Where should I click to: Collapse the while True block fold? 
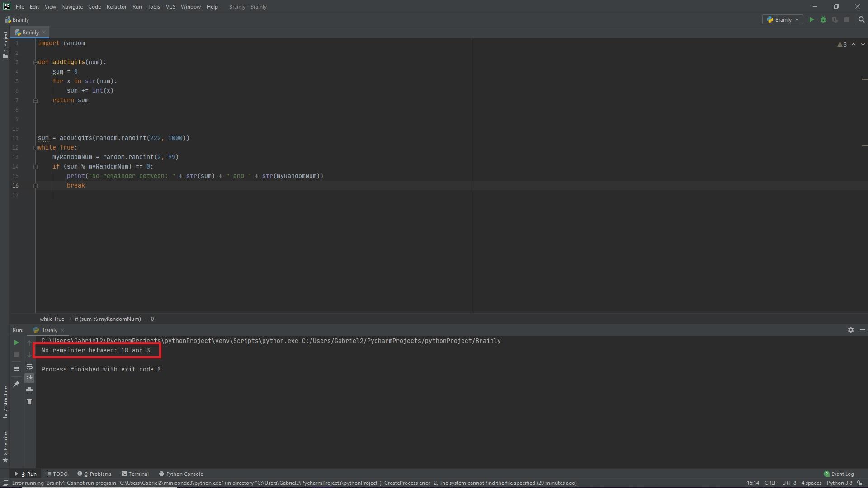[x=35, y=148]
